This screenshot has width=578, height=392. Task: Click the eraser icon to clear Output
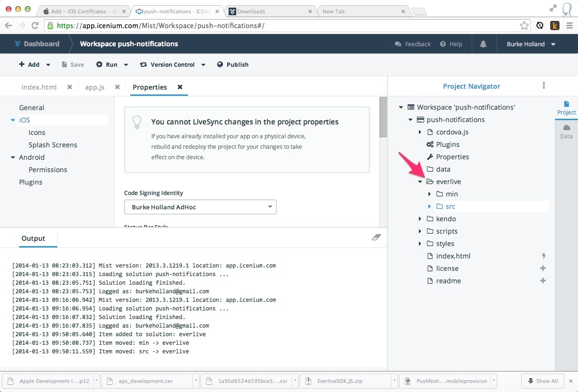click(x=376, y=237)
